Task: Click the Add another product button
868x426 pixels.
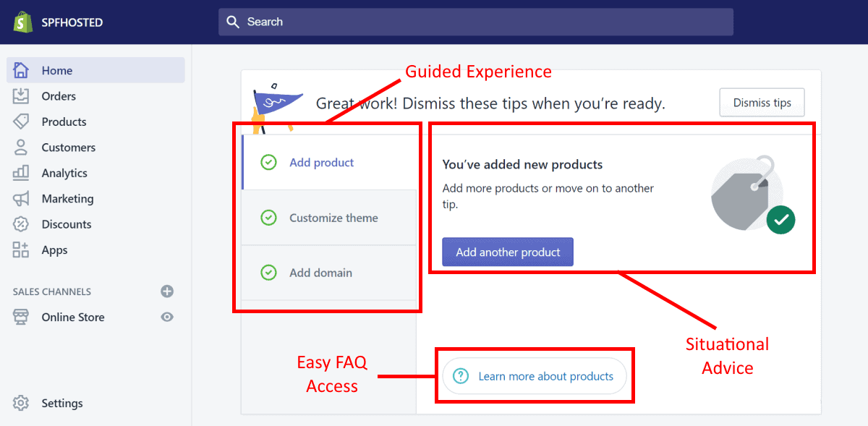Action: coord(508,252)
